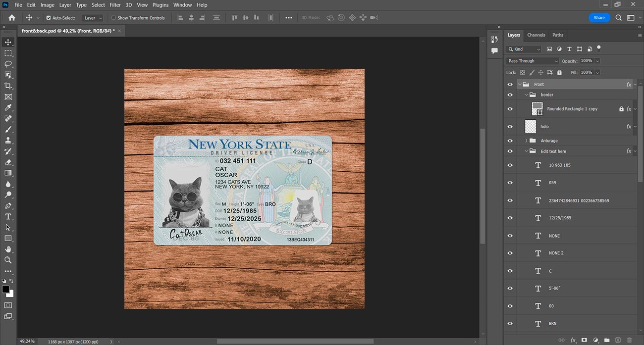Screen dimensions: 644x345
Task: Open the Filter menu
Action: coord(115,5)
